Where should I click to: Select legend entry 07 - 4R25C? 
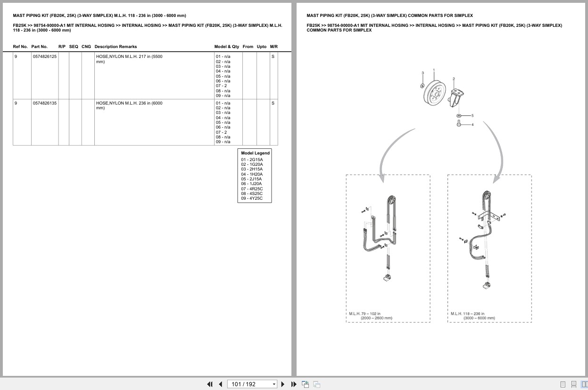click(x=252, y=188)
